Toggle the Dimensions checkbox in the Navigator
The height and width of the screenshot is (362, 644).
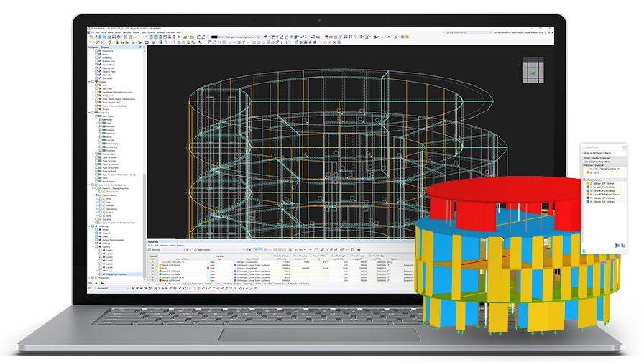(96, 51)
